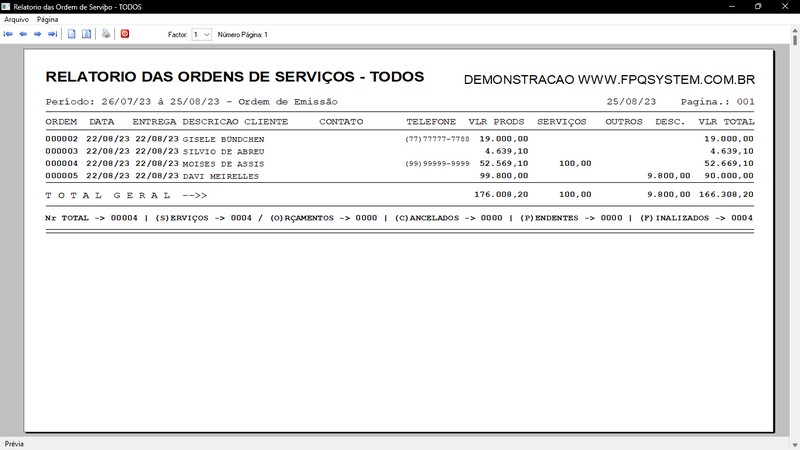Click the TELEFONE column header
The width and height of the screenshot is (800, 450).
coord(431,121)
